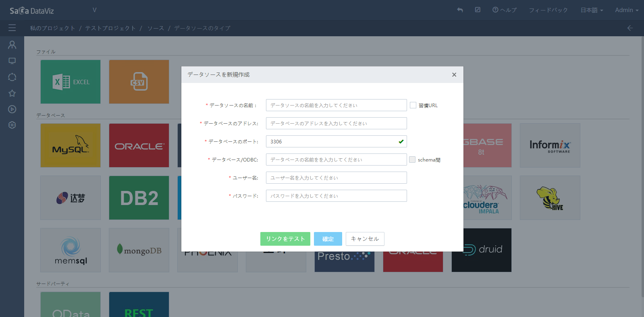
Task: Open the 日本語 language dropdown
Action: pos(592,10)
